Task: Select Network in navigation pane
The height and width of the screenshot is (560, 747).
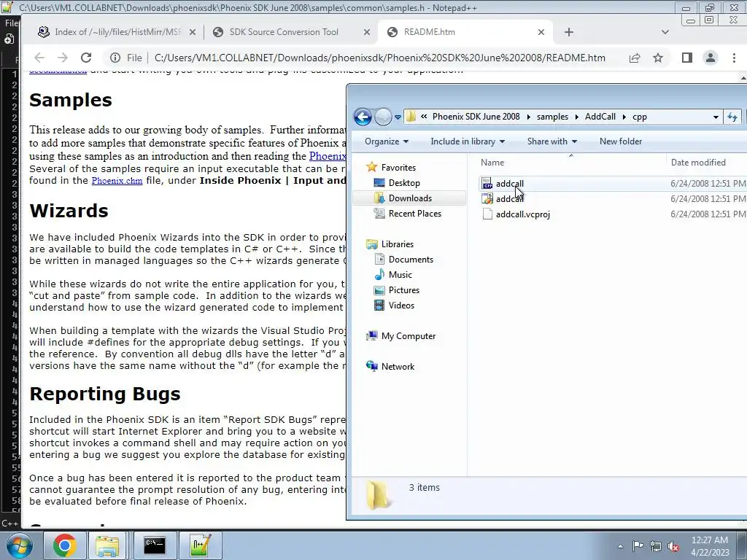Action: [398, 367]
